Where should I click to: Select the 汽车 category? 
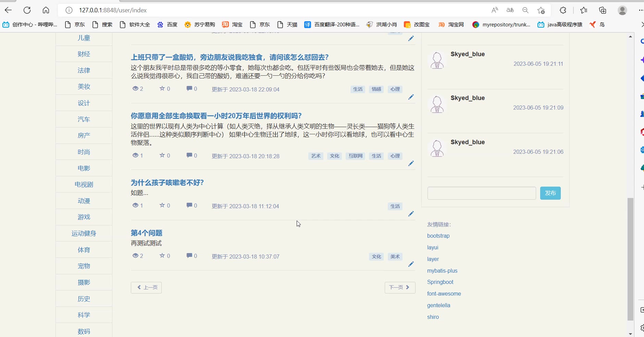tap(84, 119)
